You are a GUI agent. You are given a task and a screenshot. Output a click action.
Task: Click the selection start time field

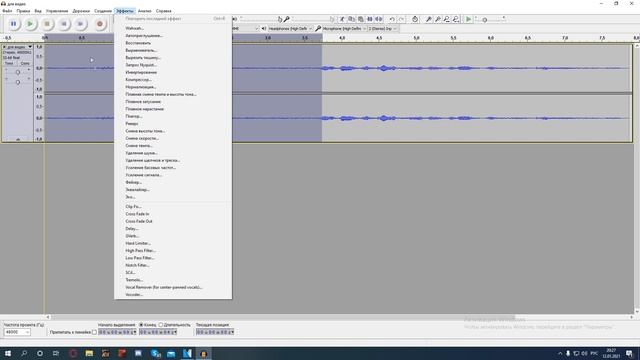117,332
